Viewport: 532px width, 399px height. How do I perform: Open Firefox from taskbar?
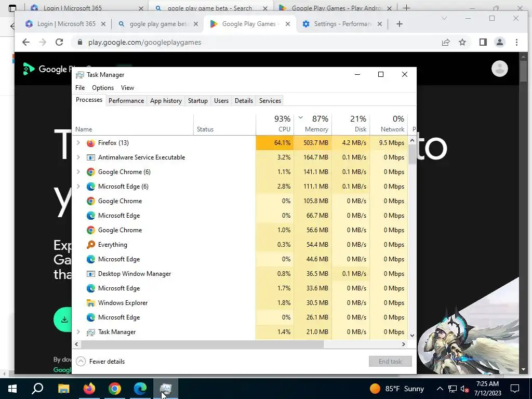[89, 389]
